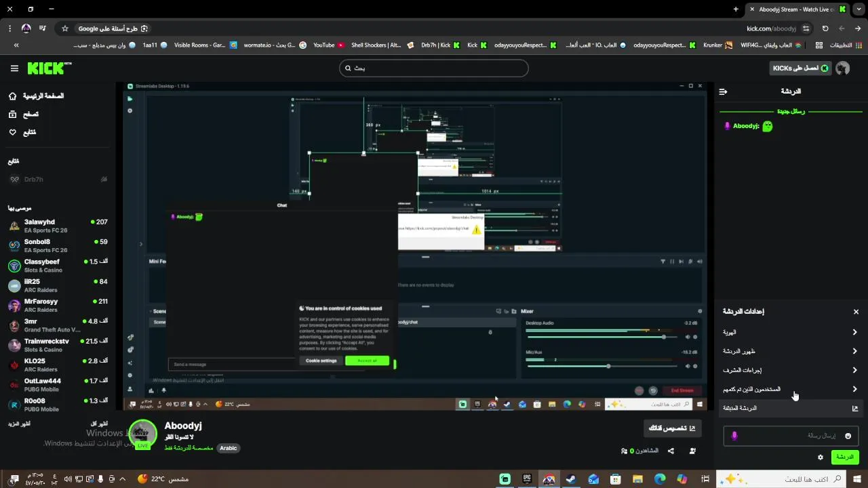Image resolution: width=868 pixels, height=488 pixels.
Task: Open Epic Games from the taskbar
Action: tap(527, 479)
